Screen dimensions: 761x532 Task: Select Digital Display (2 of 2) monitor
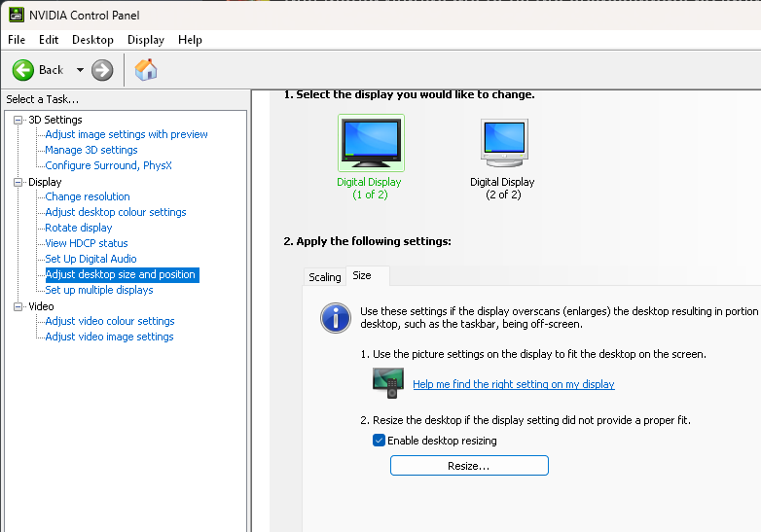point(504,143)
